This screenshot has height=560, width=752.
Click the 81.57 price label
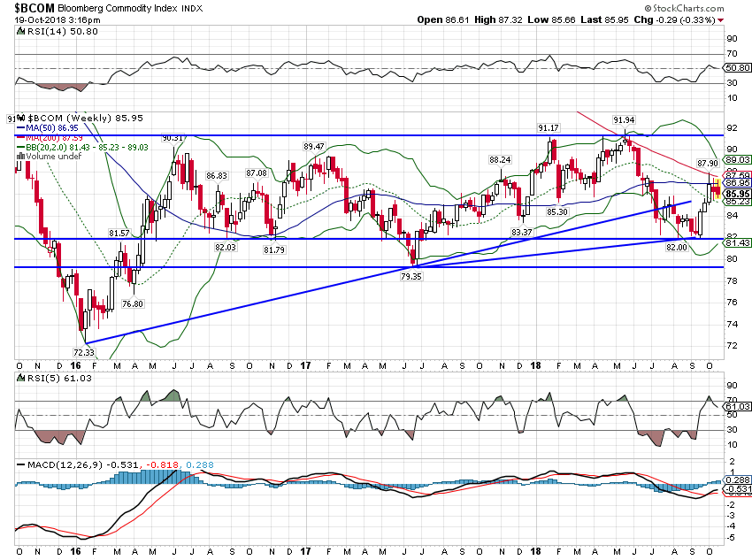click(119, 233)
